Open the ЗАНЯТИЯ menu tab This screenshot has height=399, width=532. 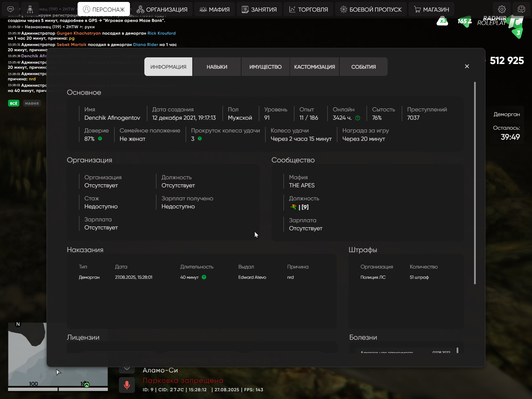pos(259,9)
